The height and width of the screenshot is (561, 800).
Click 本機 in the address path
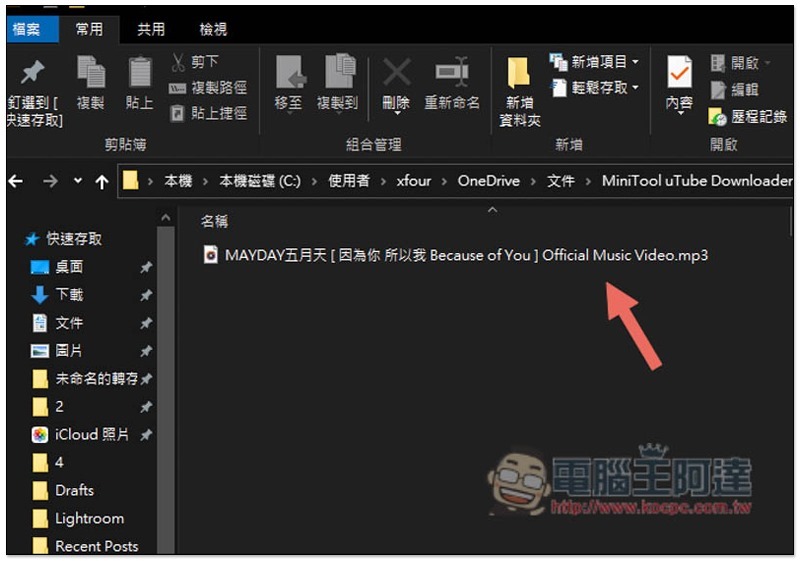coord(178,181)
